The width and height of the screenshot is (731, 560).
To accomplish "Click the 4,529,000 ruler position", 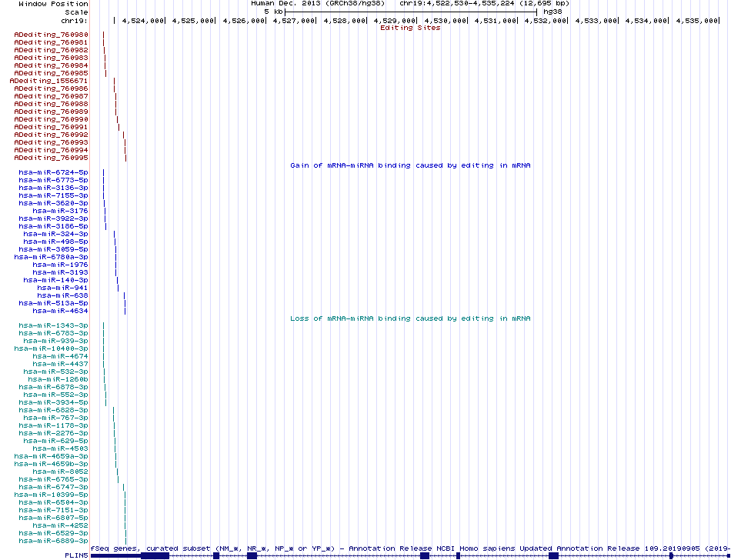I will [395, 21].
